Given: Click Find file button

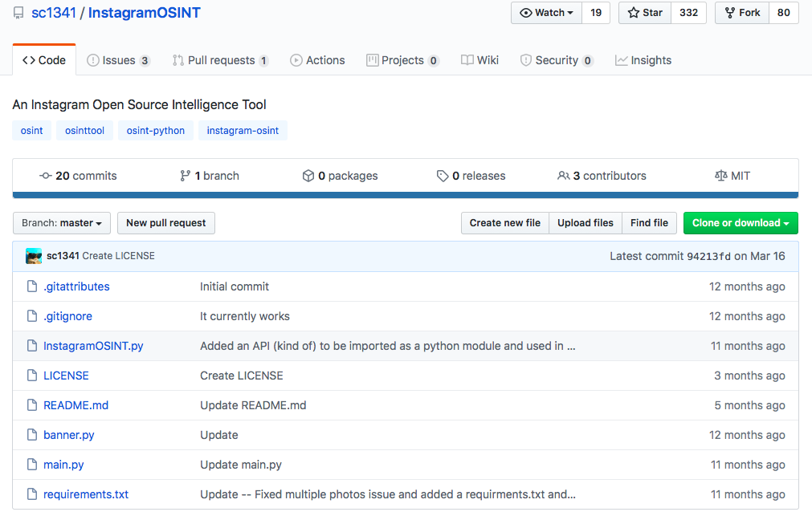Looking at the screenshot, I should [650, 223].
